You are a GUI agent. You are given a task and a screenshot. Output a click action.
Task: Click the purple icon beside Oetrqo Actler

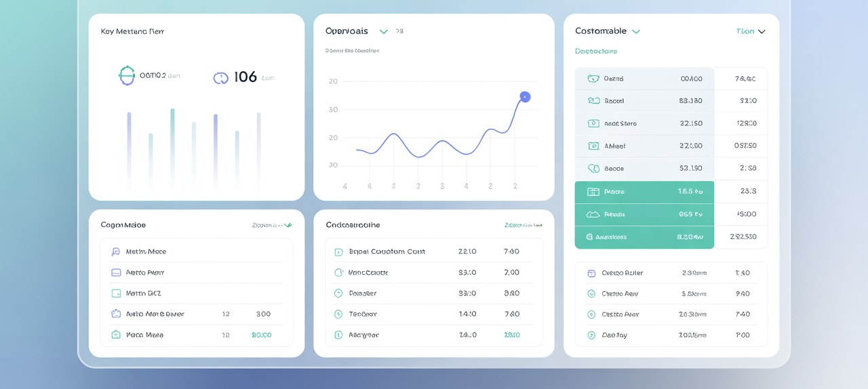591,273
